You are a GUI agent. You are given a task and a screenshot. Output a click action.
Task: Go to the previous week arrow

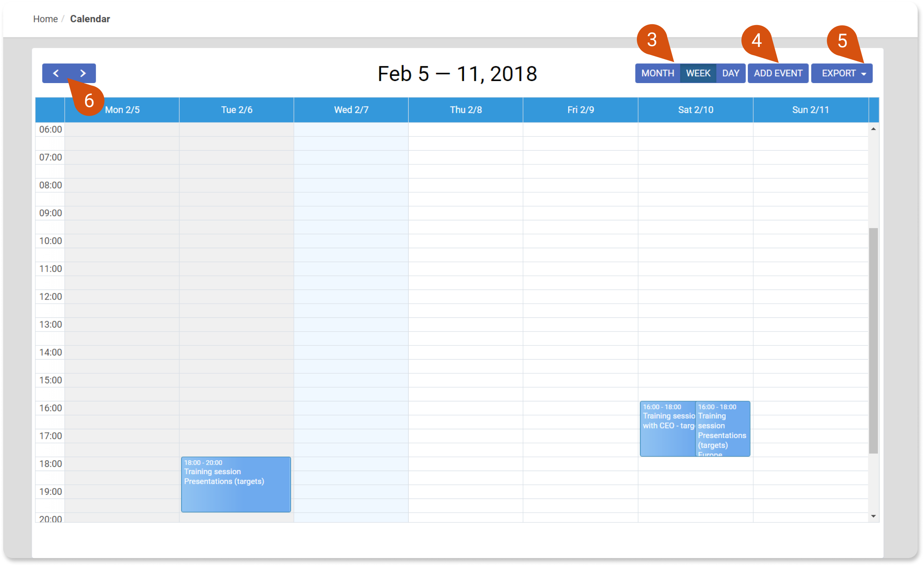coord(56,73)
